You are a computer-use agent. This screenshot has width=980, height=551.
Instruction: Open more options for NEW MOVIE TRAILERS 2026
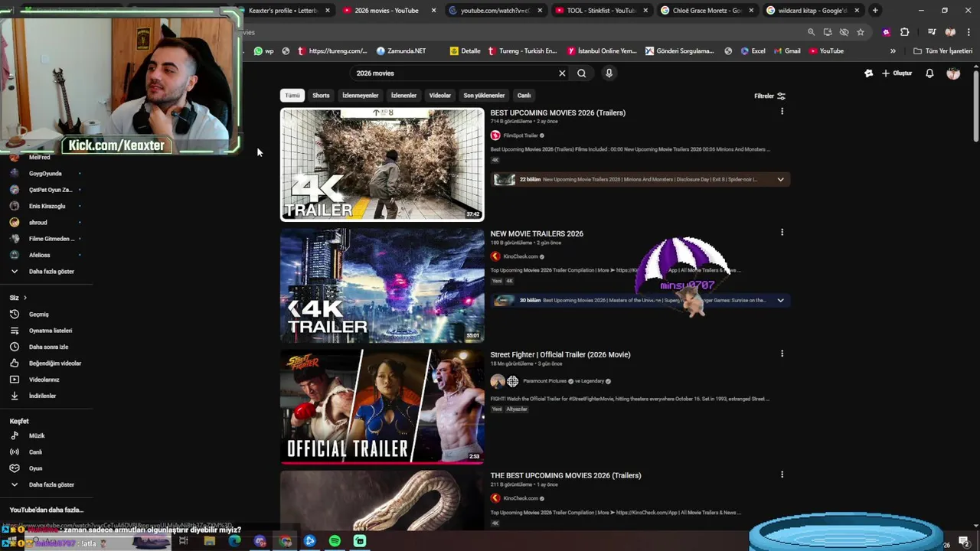pyautogui.click(x=782, y=233)
